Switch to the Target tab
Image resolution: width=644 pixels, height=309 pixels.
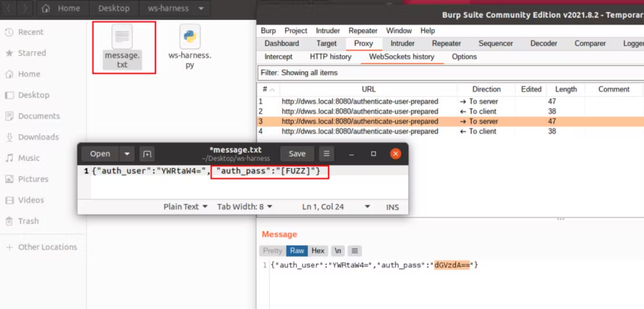click(326, 43)
